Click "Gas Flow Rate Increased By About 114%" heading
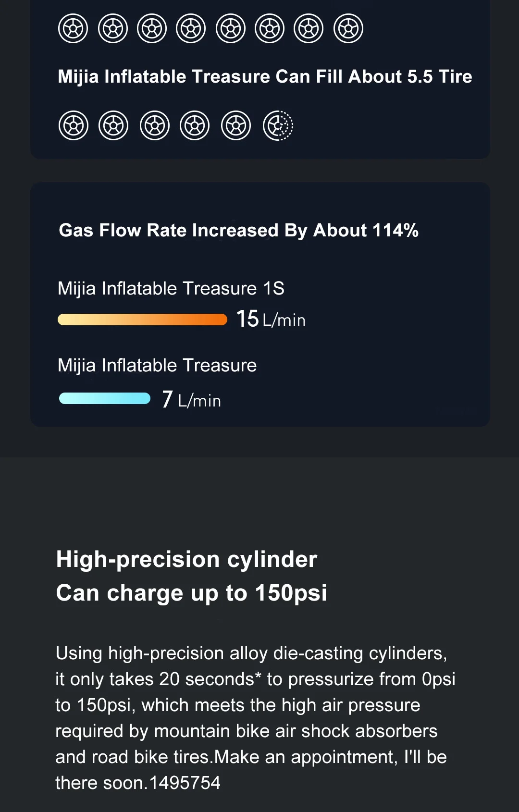519x812 pixels. pyautogui.click(x=238, y=230)
